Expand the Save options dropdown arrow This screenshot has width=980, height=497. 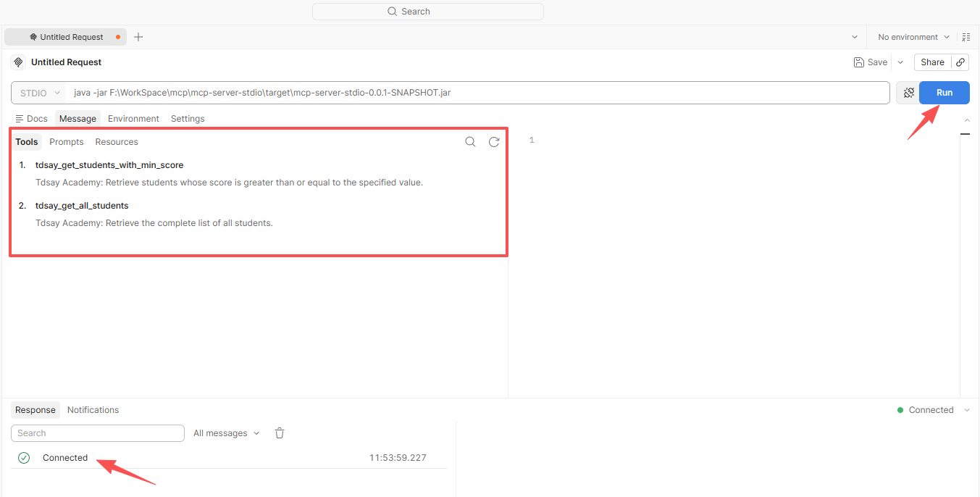click(x=900, y=62)
